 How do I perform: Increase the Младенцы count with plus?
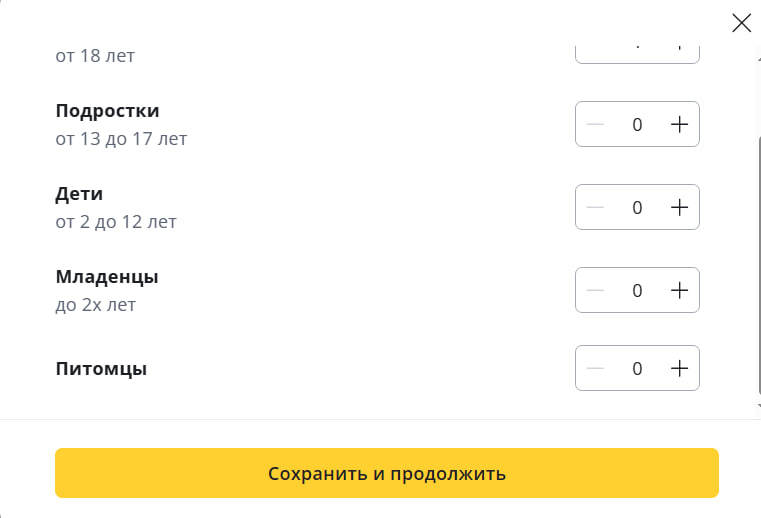pyautogui.click(x=679, y=291)
